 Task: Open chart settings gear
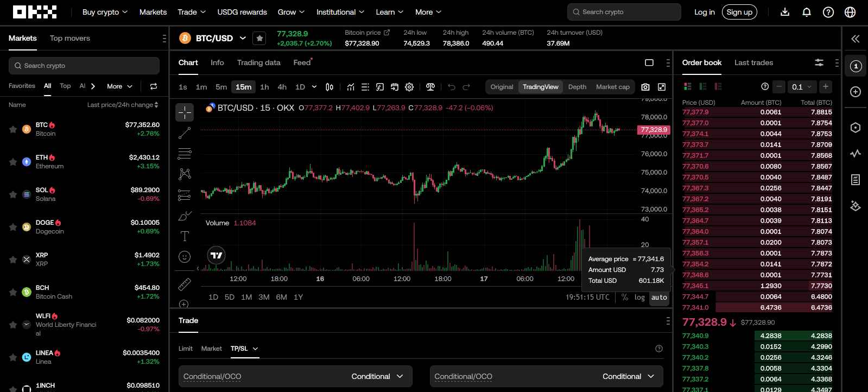[409, 87]
